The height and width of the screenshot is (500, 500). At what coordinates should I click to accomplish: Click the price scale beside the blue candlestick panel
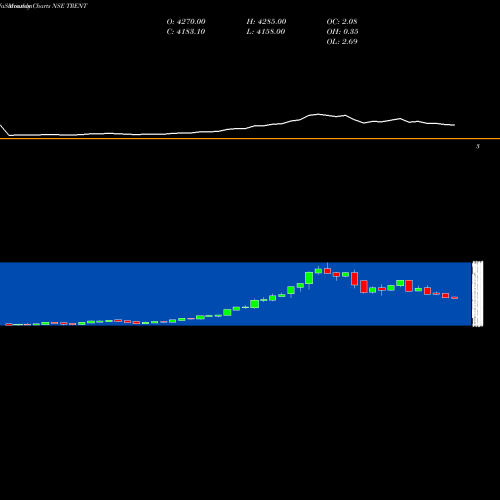click(477, 294)
